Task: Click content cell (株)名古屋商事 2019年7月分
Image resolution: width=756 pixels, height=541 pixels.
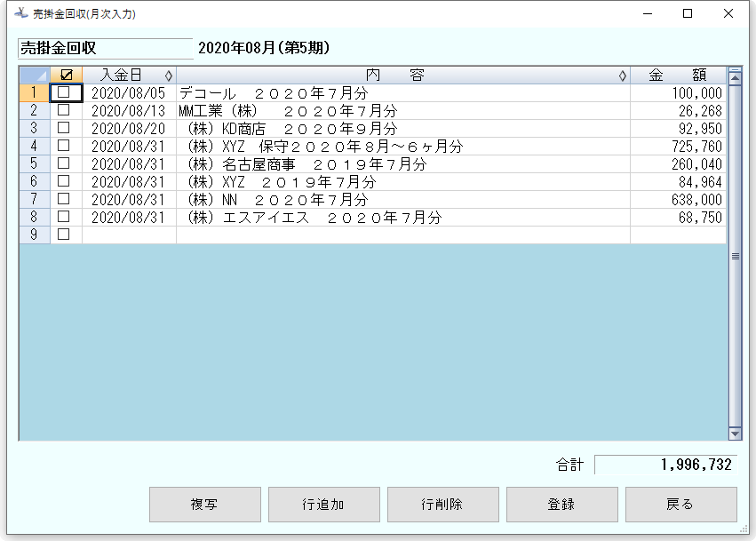Action: 403,163
